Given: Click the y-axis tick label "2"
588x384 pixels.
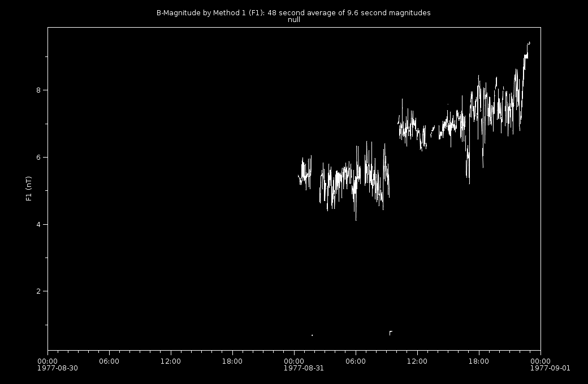Looking at the screenshot, I should coord(39,291).
